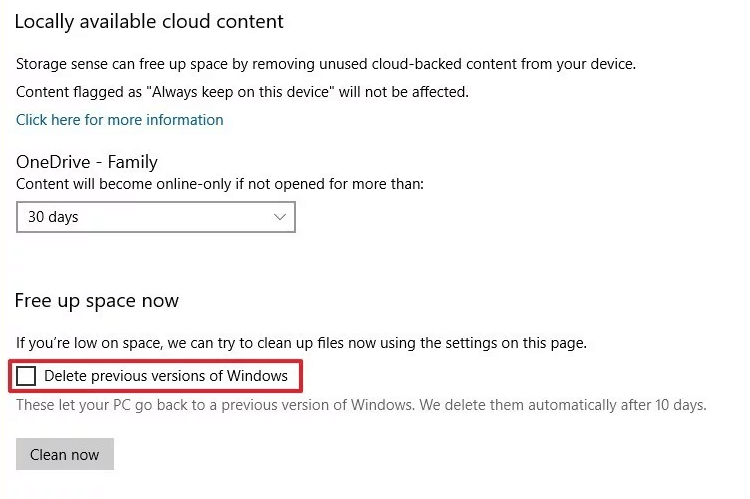The width and height of the screenshot is (750, 499).
Task: Click the 'Locally available cloud content' heading
Action: point(149,22)
